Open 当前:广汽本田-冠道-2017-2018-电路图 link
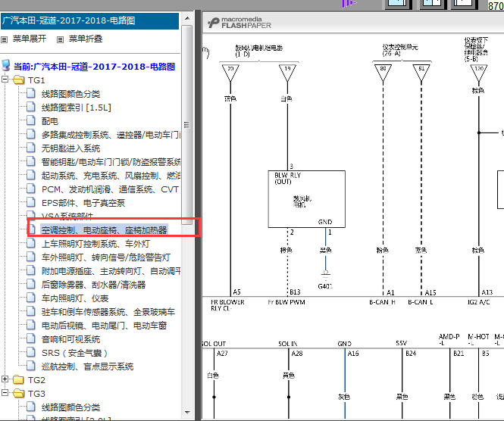Screen dimensions: 504x421 (95, 67)
